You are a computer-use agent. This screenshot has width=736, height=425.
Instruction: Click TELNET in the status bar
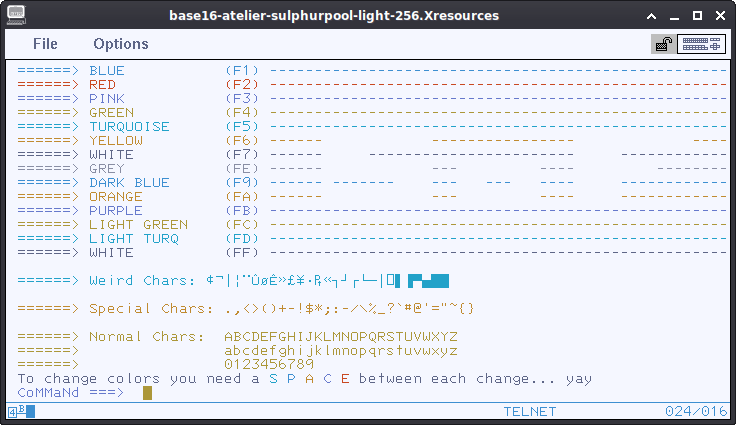[x=530, y=412]
